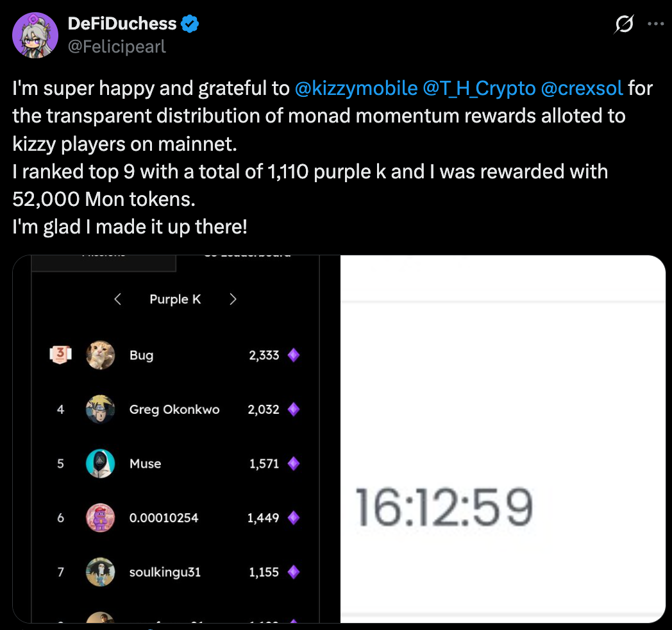Click the pink avatar beside 0.00010254
The height and width of the screenshot is (630, 672).
point(101,517)
